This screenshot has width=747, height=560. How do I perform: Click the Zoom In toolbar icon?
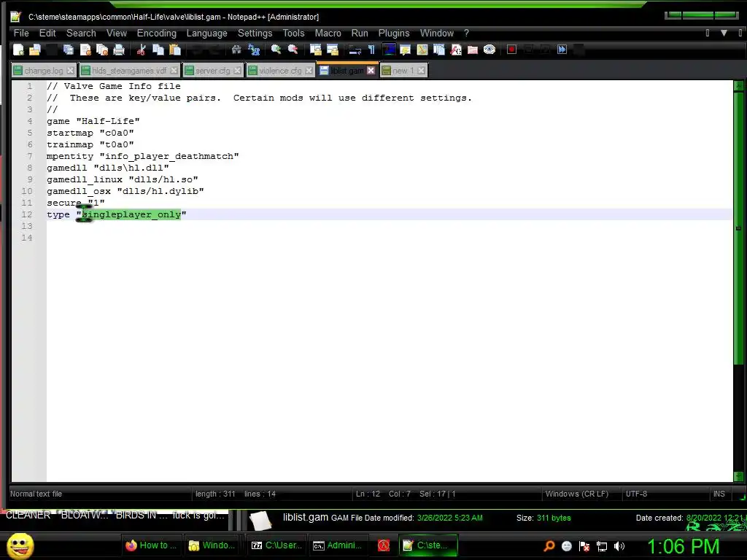276,50
